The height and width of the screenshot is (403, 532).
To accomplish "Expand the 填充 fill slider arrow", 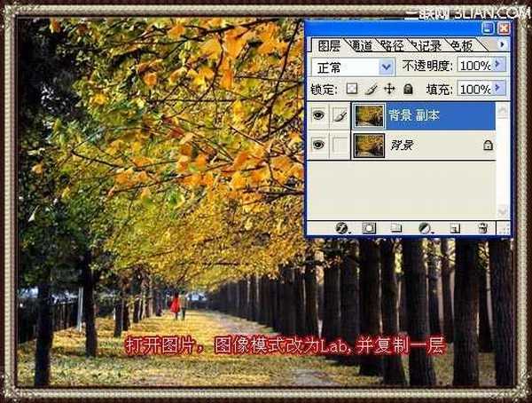I will [499, 89].
